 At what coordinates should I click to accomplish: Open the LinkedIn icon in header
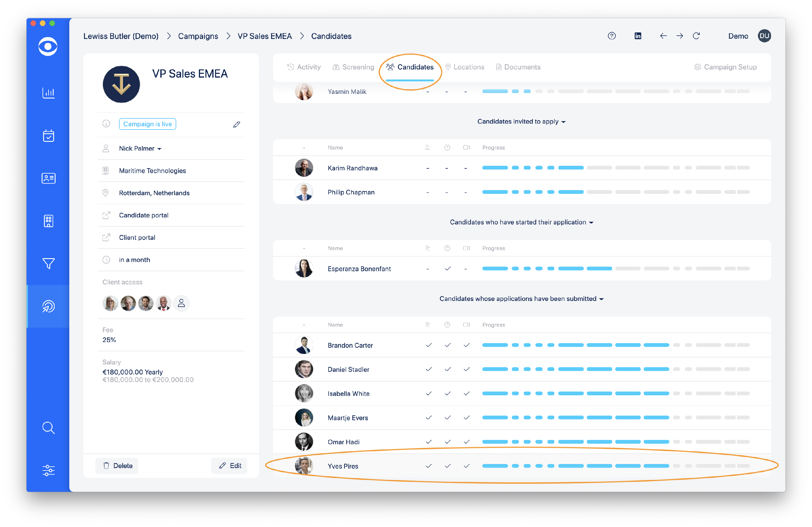tap(638, 36)
